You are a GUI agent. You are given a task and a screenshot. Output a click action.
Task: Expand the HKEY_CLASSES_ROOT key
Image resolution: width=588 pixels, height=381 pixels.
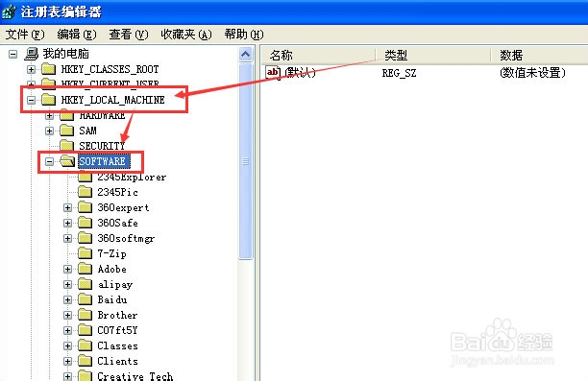pos(32,69)
